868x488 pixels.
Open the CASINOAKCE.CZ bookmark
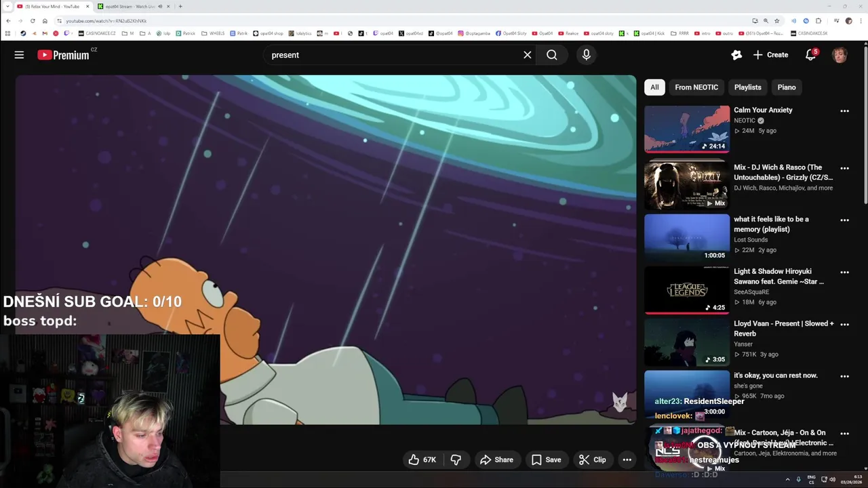coord(97,33)
